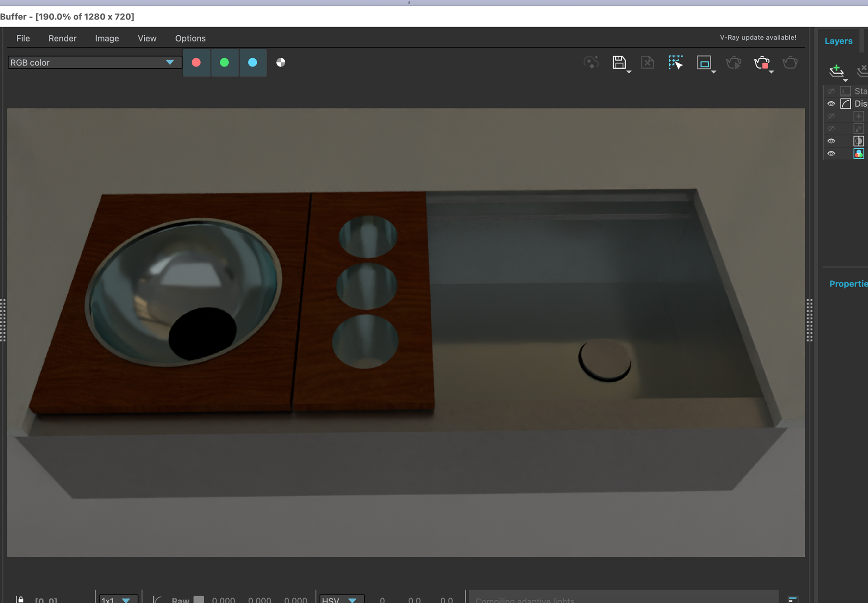Image resolution: width=868 pixels, height=603 pixels.
Task: Hide the color balance layer eye icon
Action: (831, 154)
